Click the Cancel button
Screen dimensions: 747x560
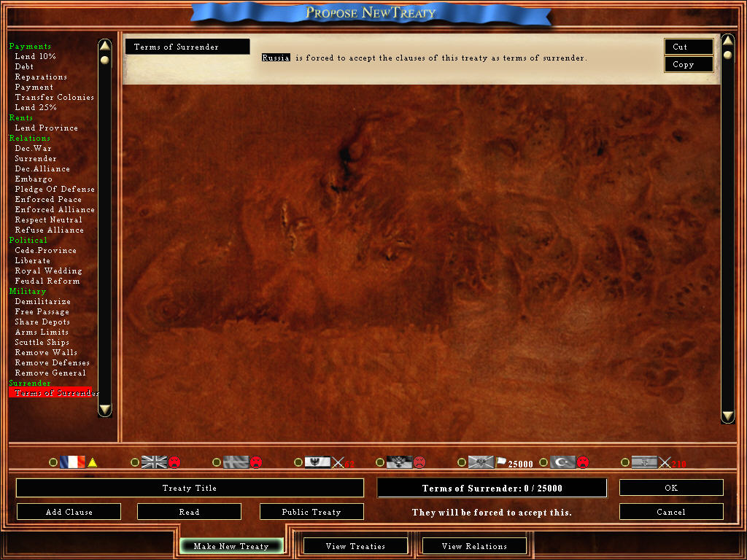click(x=671, y=512)
